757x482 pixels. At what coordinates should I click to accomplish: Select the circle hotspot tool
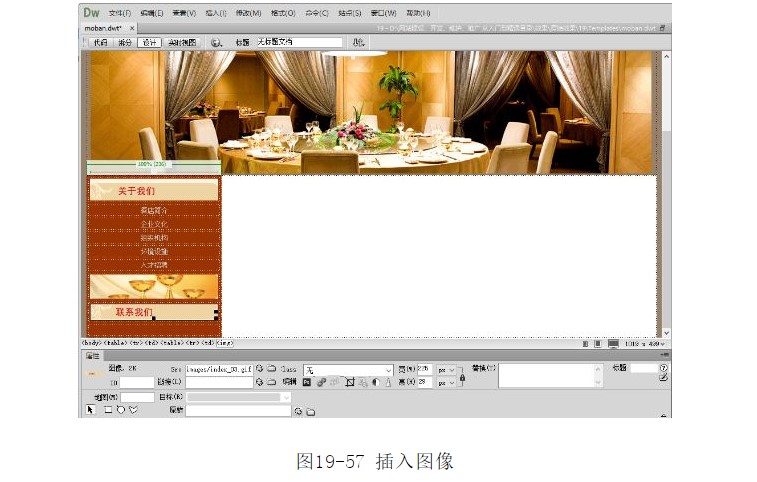119,410
